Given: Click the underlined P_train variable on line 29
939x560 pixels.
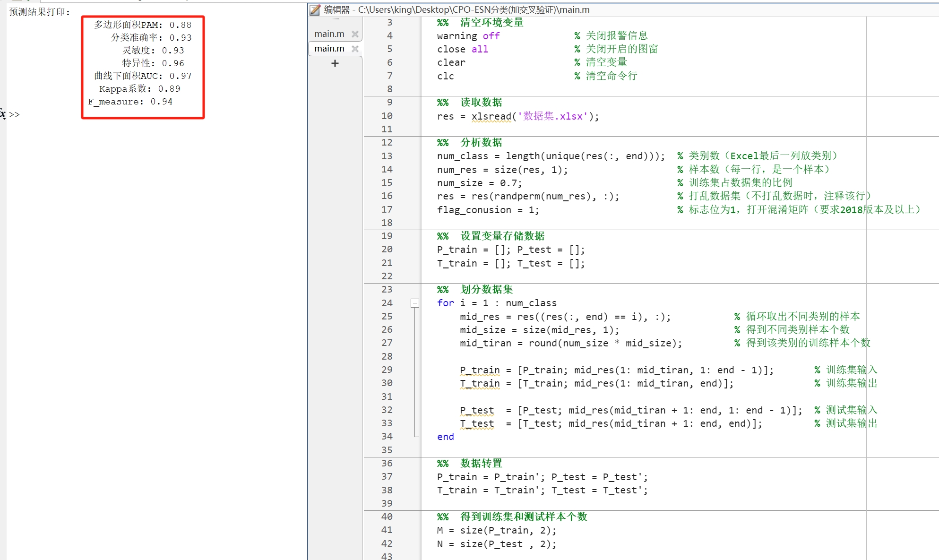Looking at the screenshot, I should tap(480, 370).
